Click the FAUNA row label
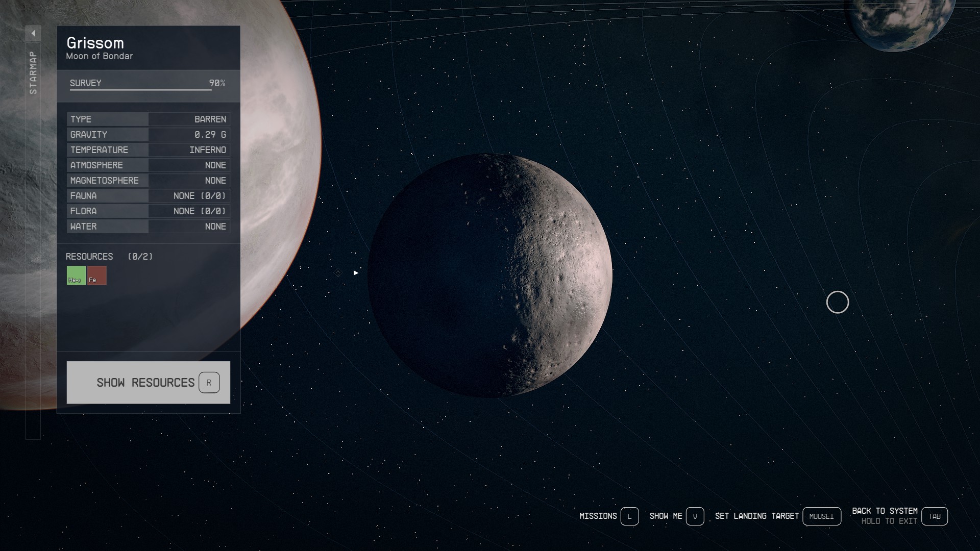 pyautogui.click(x=83, y=196)
